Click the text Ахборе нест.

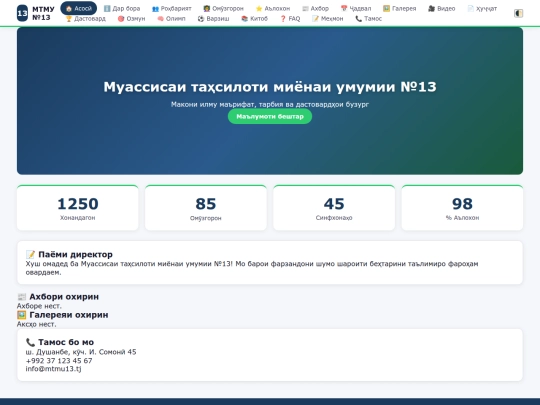[x=39, y=306]
